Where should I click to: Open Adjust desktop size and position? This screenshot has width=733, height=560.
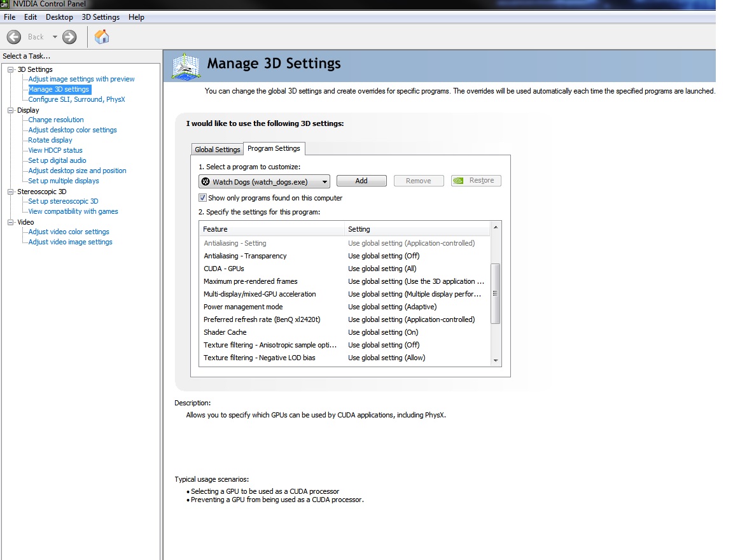click(x=77, y=171)
